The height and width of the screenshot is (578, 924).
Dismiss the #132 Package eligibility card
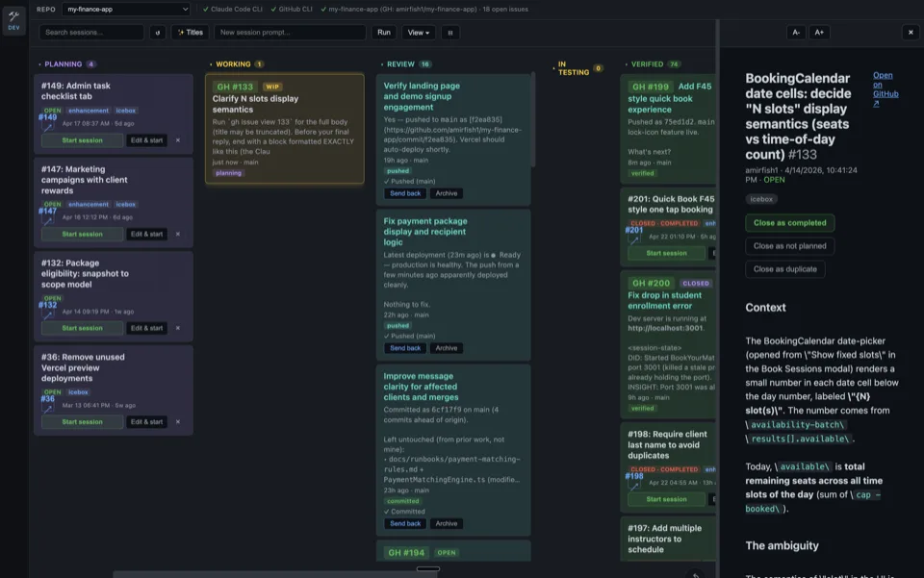pos(178,328)
